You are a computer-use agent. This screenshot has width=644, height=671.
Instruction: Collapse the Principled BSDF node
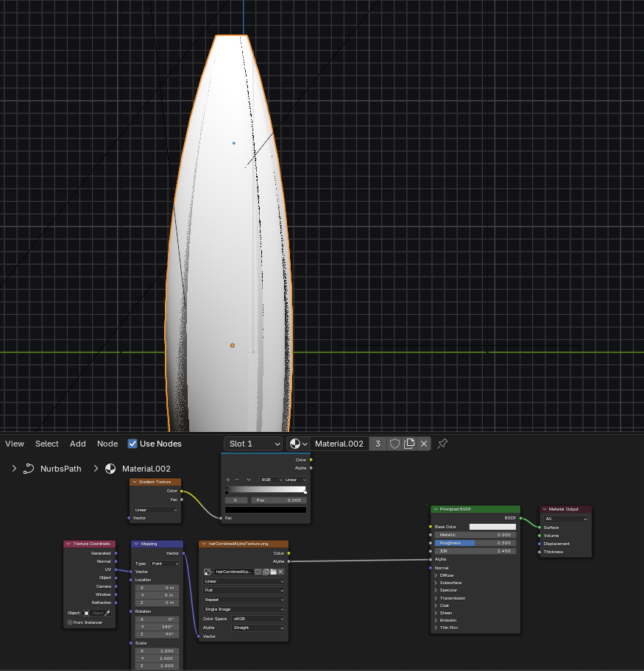click(x=436, y=509)
